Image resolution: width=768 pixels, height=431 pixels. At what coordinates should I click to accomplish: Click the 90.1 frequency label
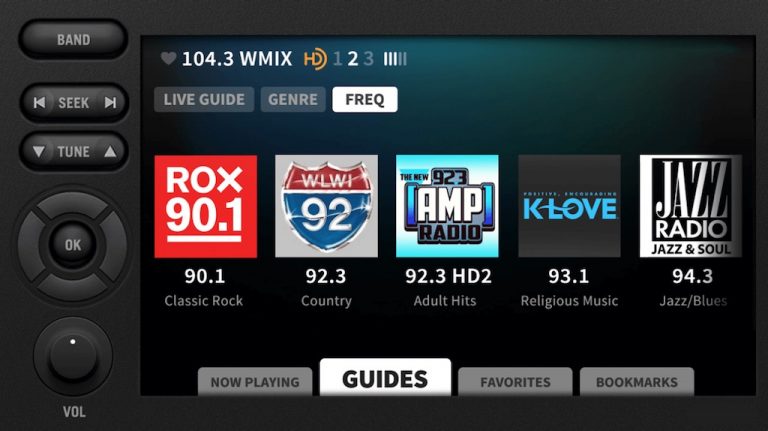pyautogui.click(x=205, y=276)
